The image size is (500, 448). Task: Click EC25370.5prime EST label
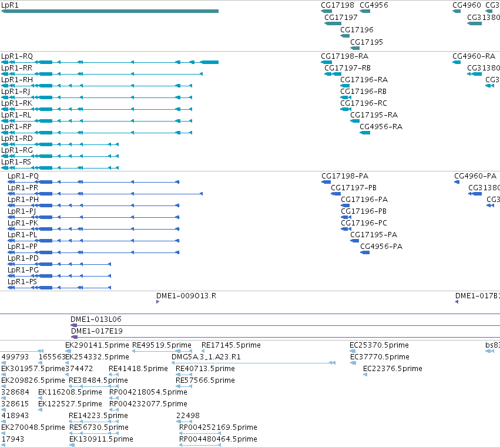pyautogui.click(x=379, y=345)
